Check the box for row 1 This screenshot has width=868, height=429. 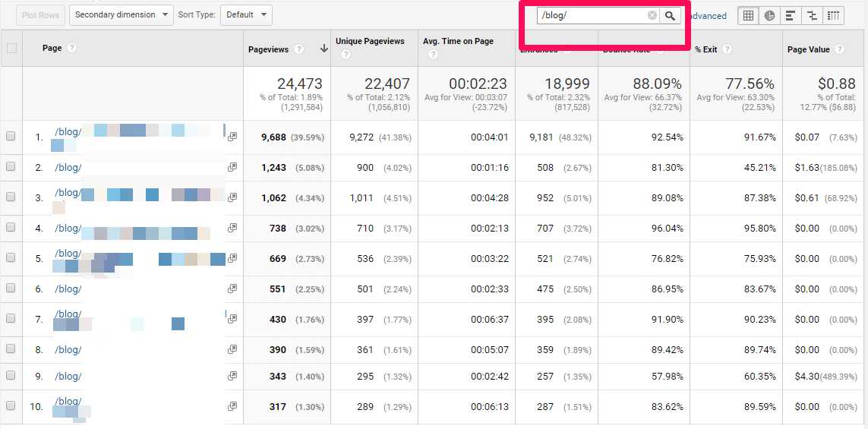[x=11, y=137]
